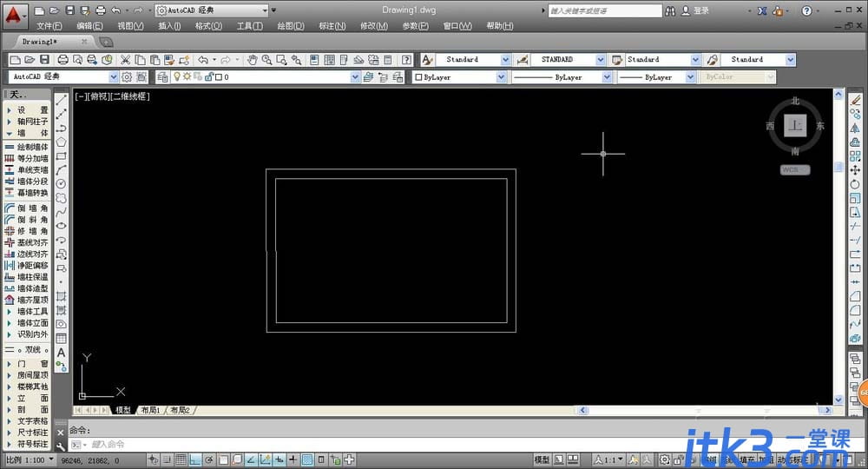
Task: Toggle Dynamic Input in status bar
Action: pos(279,459)
